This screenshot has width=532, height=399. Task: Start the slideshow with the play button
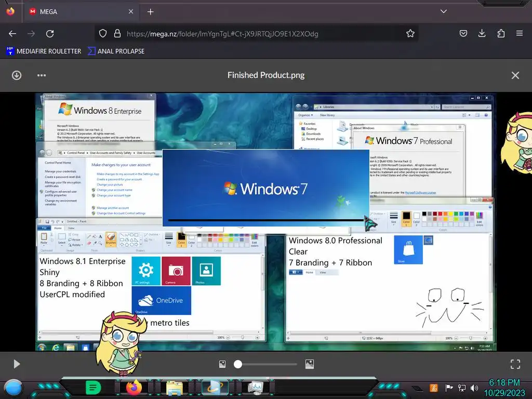click(17, 364)
